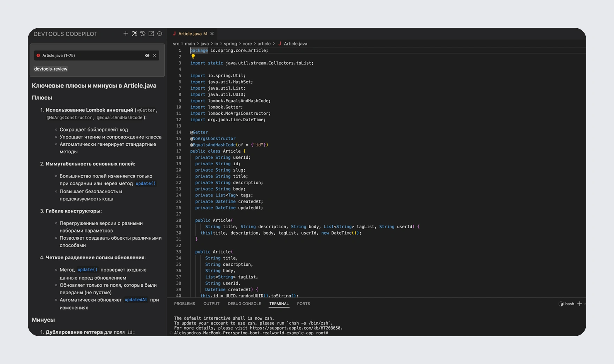The width and height of the screenshot is (614, 364).
Task: Remove the Article.java context with the X
Action: (155, 55)
